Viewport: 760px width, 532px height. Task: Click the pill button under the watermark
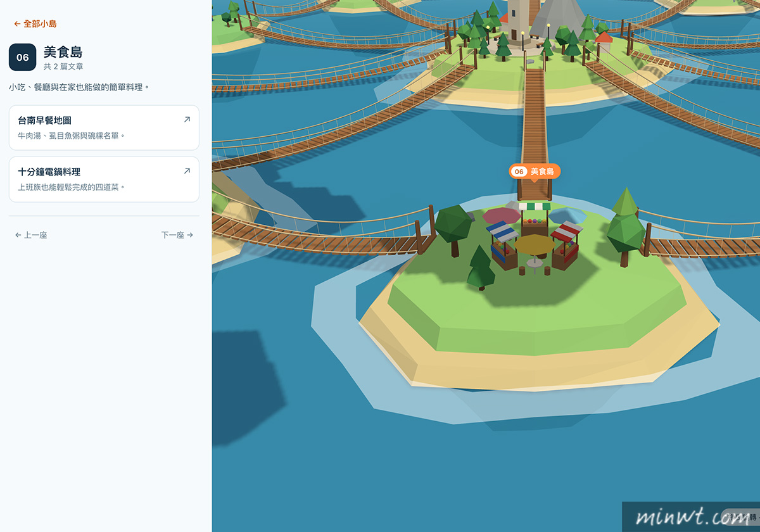pyautogui.click(x=738, y=517)
